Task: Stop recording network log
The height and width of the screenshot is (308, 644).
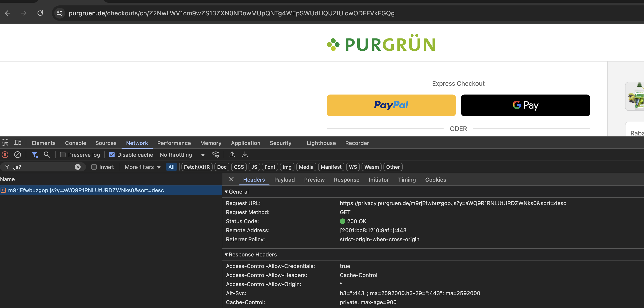Action: (x=5, y=155)
